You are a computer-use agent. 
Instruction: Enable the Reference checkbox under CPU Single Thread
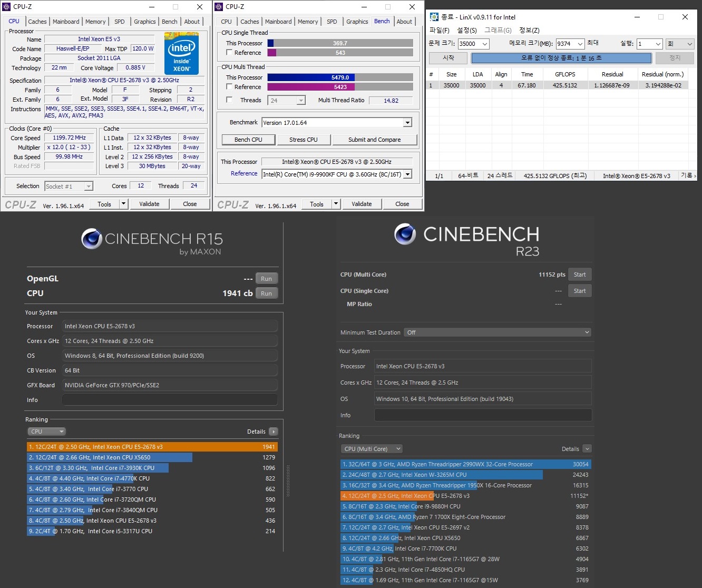229,53
